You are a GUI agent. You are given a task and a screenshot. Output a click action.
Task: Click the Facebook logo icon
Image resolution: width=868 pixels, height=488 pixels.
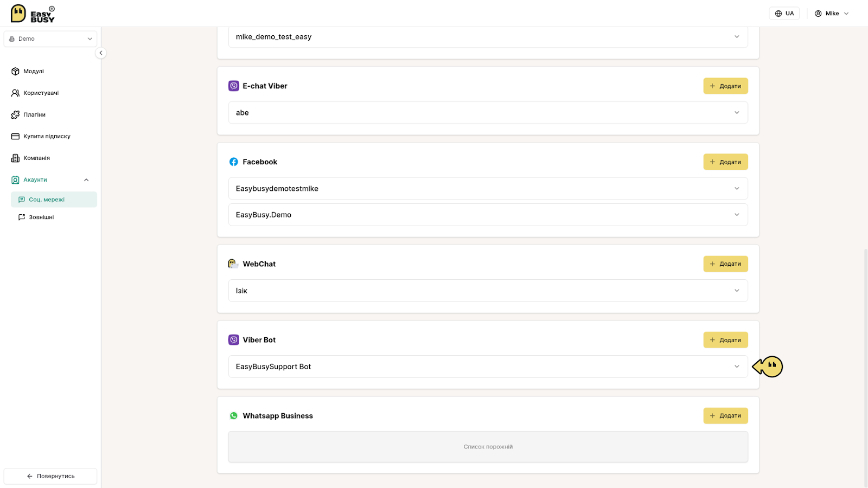pyautogui.click(x=234, y=162)
